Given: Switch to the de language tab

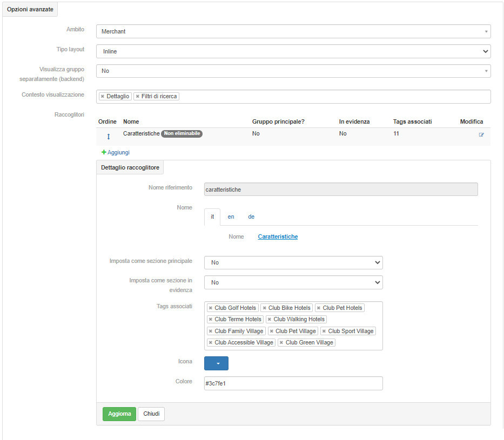Looking at the screenshot, I should (251, 217).
